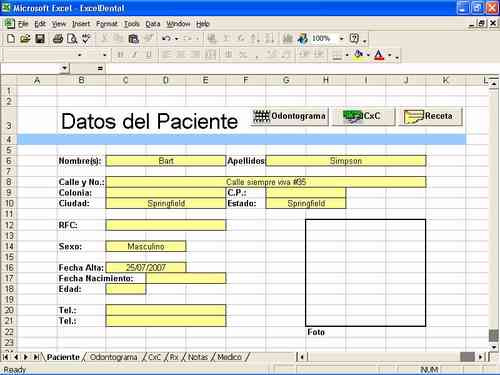500x375 pixels.
Task: Select the Apellidos field containing Simpson
Action: [346, 161]
